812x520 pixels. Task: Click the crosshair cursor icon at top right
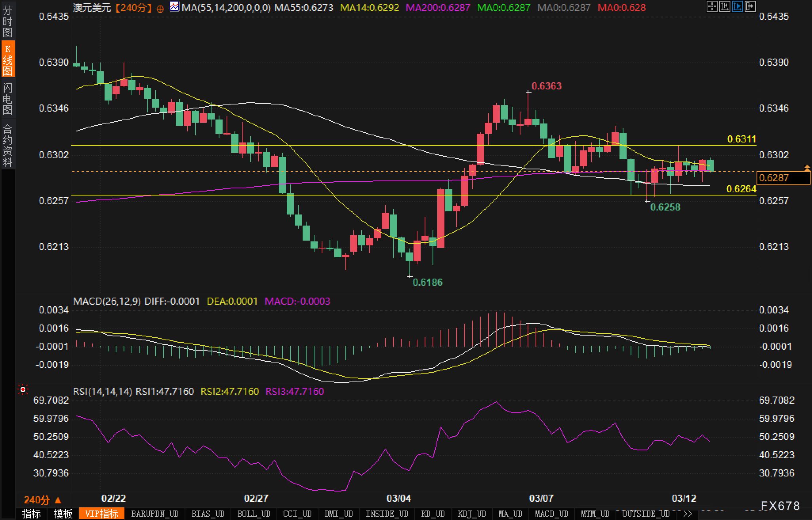[712, 6]
